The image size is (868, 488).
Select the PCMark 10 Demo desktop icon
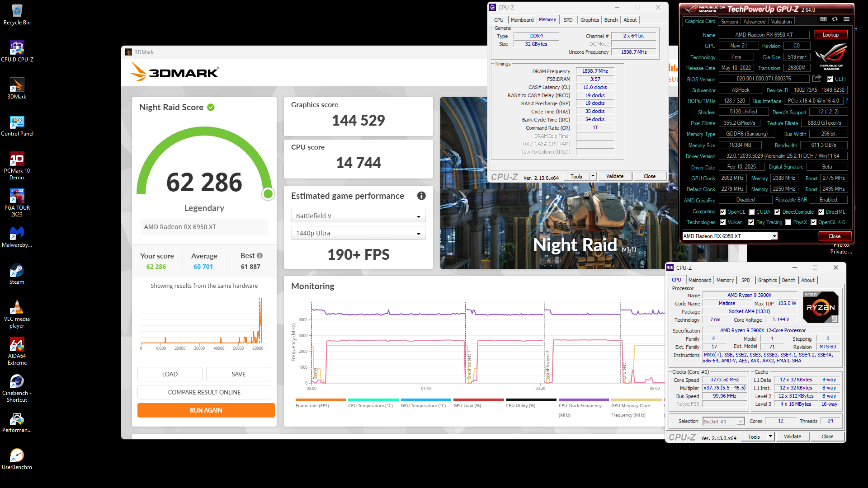click(17, 166)
